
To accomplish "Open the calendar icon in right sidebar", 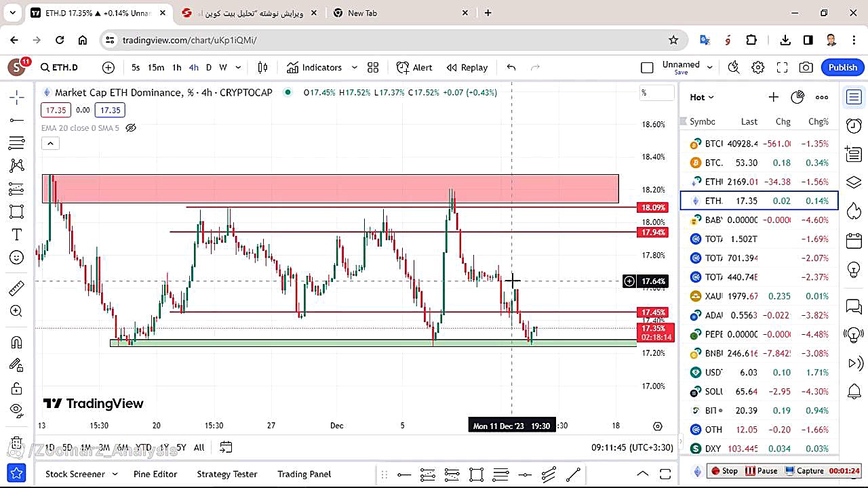I will pos(854,241).
